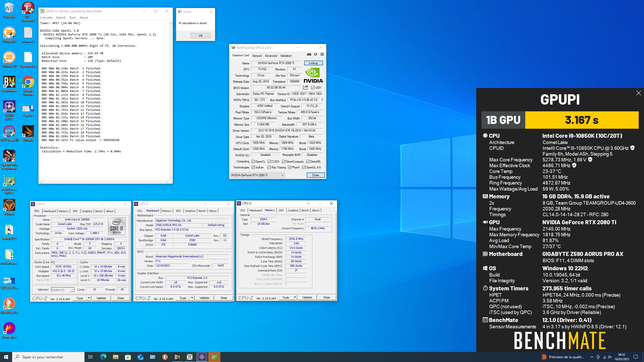
Task: Select SPD tab in CPU-Z Memory window
Action: [281, 210]
